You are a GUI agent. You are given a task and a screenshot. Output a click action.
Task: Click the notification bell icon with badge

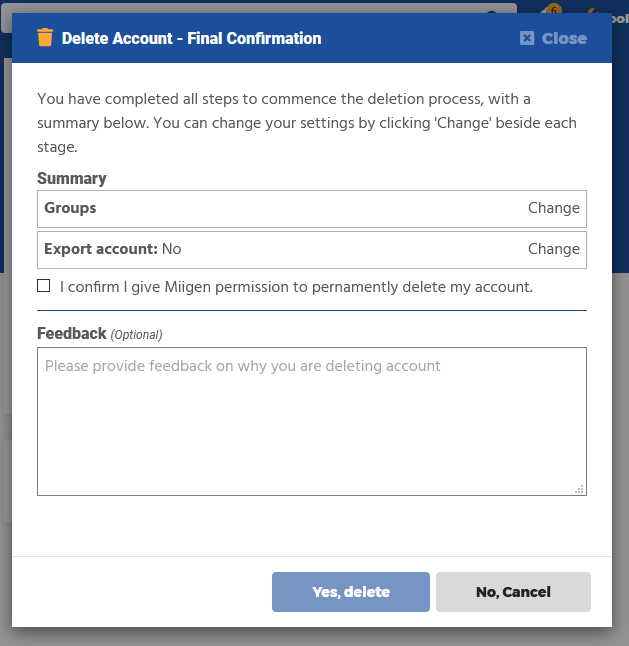(x=550, y=9)
